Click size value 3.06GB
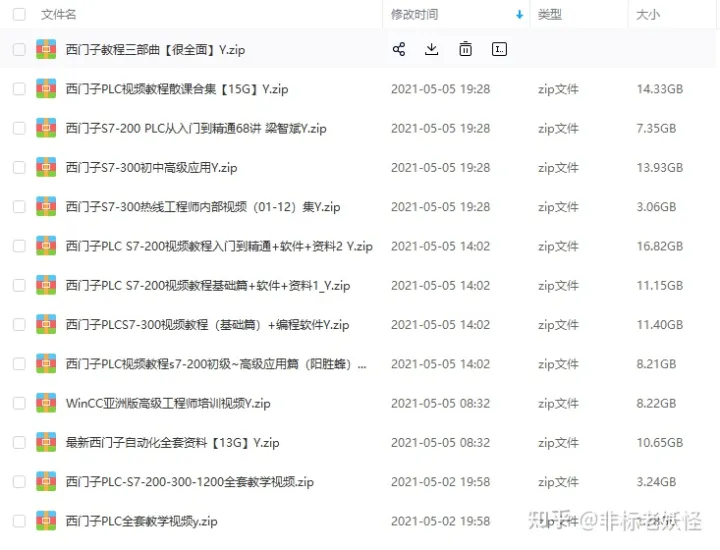The width and height of the screenshot is (720, 550). 656,207
